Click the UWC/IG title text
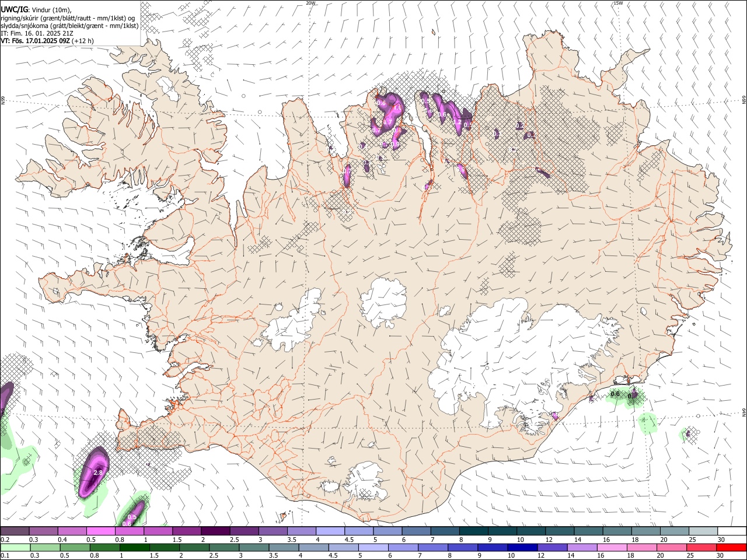This screenshot has width=747, height=560. 14,9
